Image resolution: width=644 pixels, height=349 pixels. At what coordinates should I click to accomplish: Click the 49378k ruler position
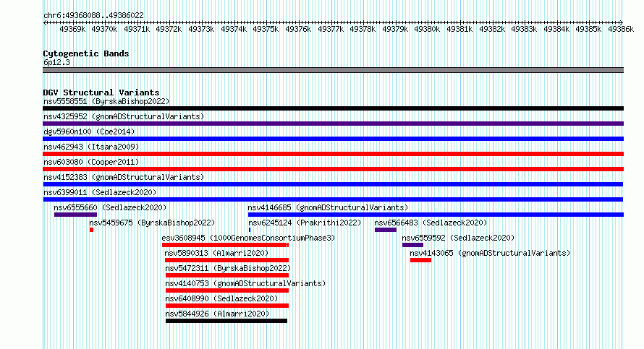[363, 29]
